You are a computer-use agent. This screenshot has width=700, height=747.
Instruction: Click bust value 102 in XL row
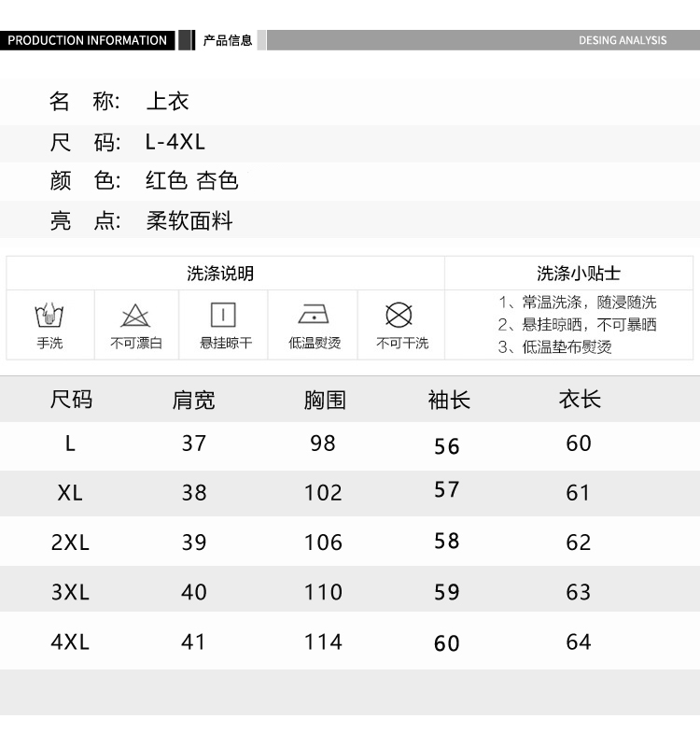point(323,493)
